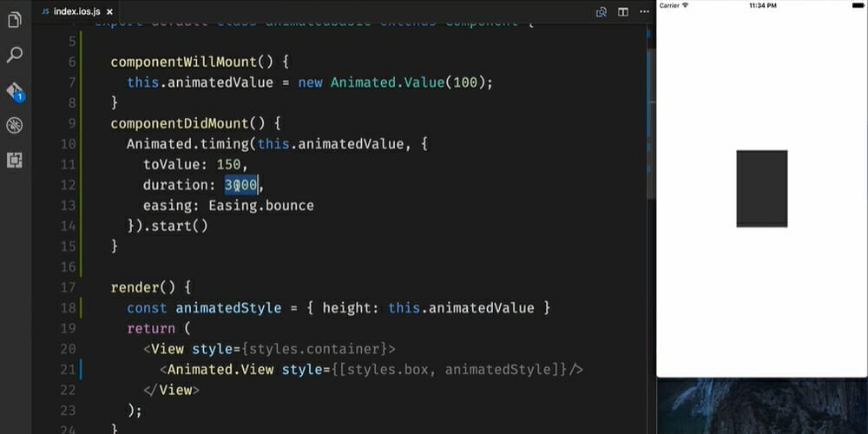
Task: Click the Wi-Fi icon next to Carrier
Action: point(686,5)
